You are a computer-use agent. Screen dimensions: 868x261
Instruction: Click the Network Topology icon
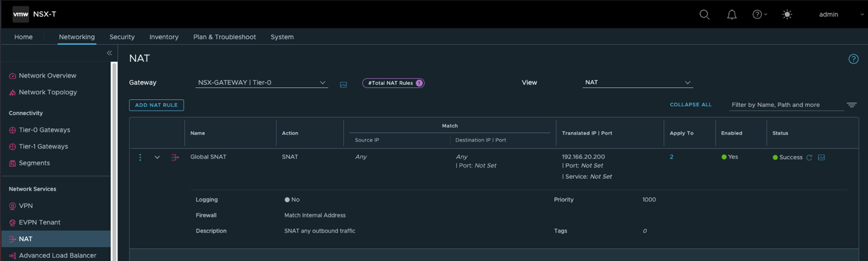tap(13, 93)
